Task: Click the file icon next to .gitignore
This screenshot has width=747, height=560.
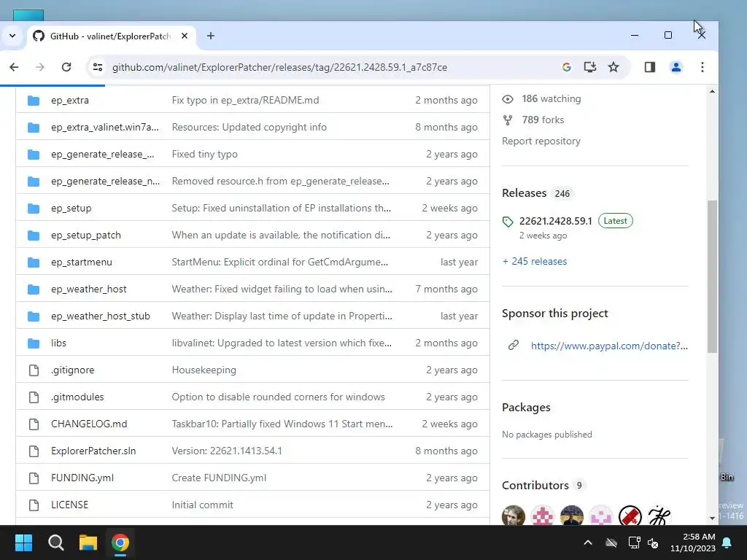Action: point(34,370)
